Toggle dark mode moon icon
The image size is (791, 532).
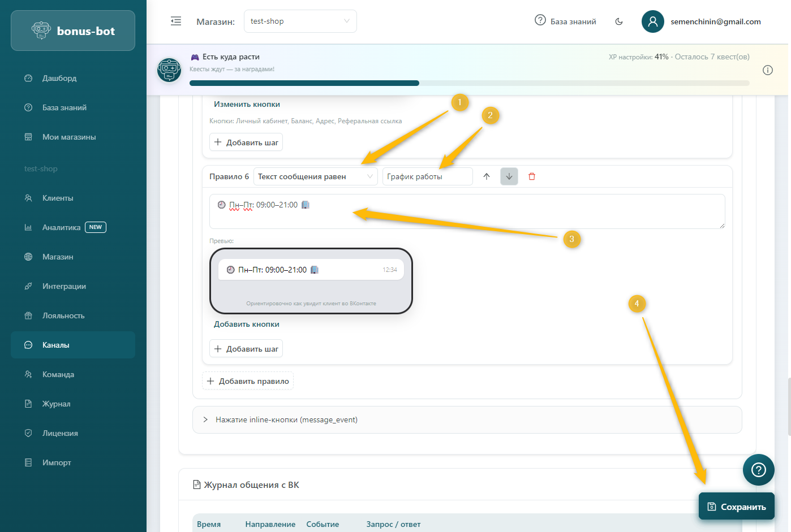(x=619, y=21)
